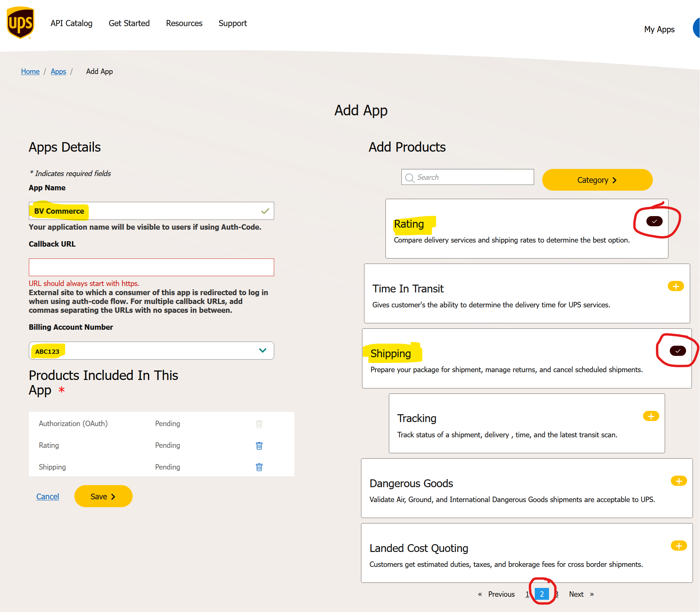
Task: Click the URL should always start warning
Action: point(84,284)
